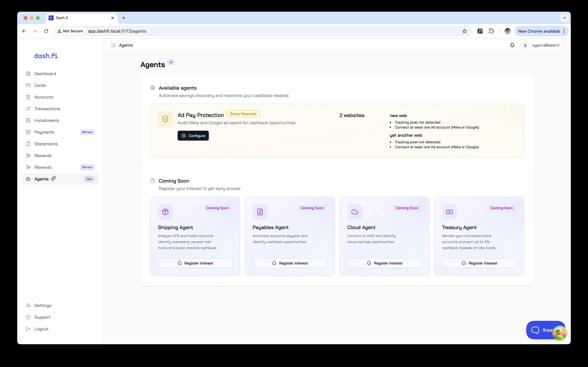Open the Support chat widget
Screen dimensions: 588x367
(545, 330)
